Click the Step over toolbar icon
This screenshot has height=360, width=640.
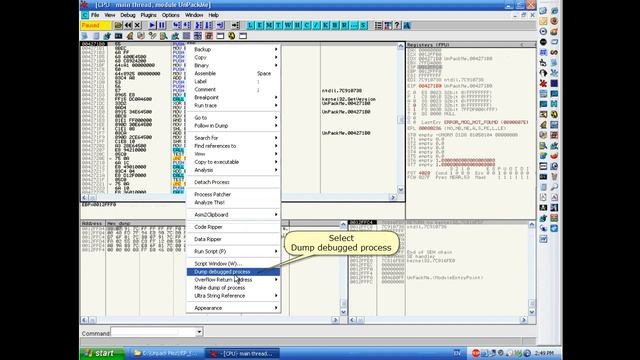coord(187,25)
